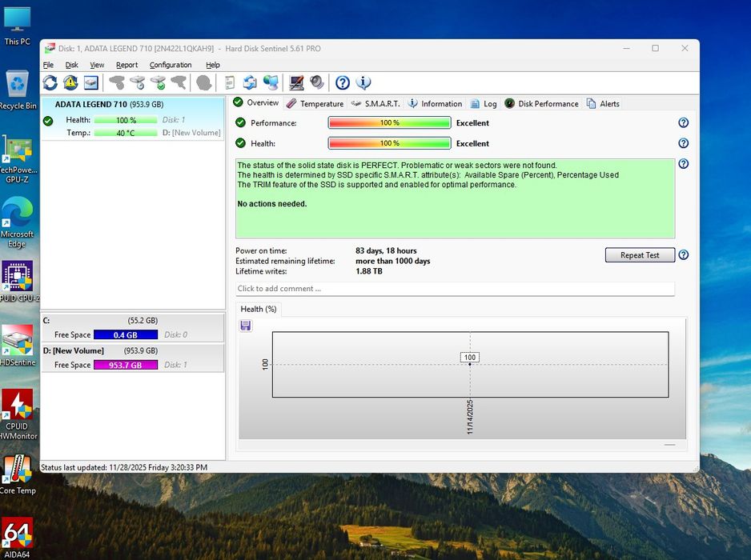Click the 'Lifetime writes' value 1.88 TB
The image size is (751, 560).
pyautogui.click(x=369, y=271)
